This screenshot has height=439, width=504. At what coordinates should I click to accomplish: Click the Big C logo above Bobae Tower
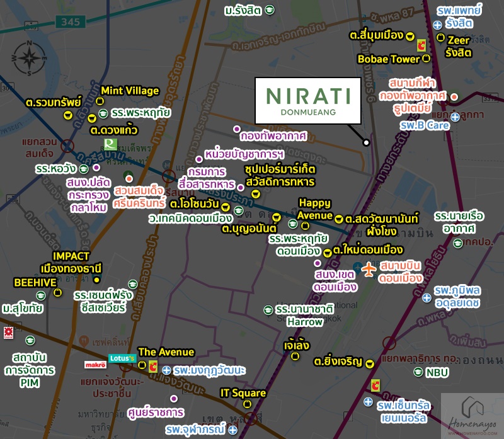click(421, 45)
